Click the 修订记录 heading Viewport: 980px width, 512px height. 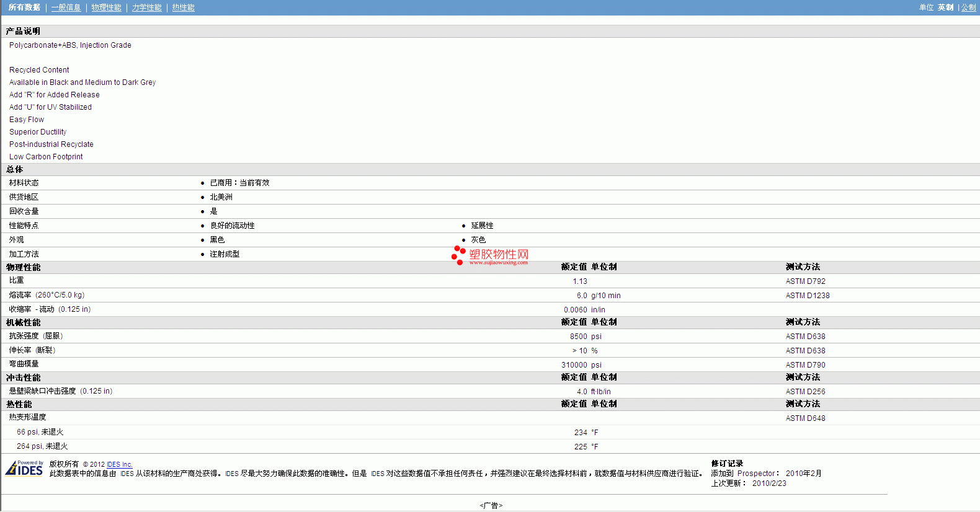pos(727,464)
